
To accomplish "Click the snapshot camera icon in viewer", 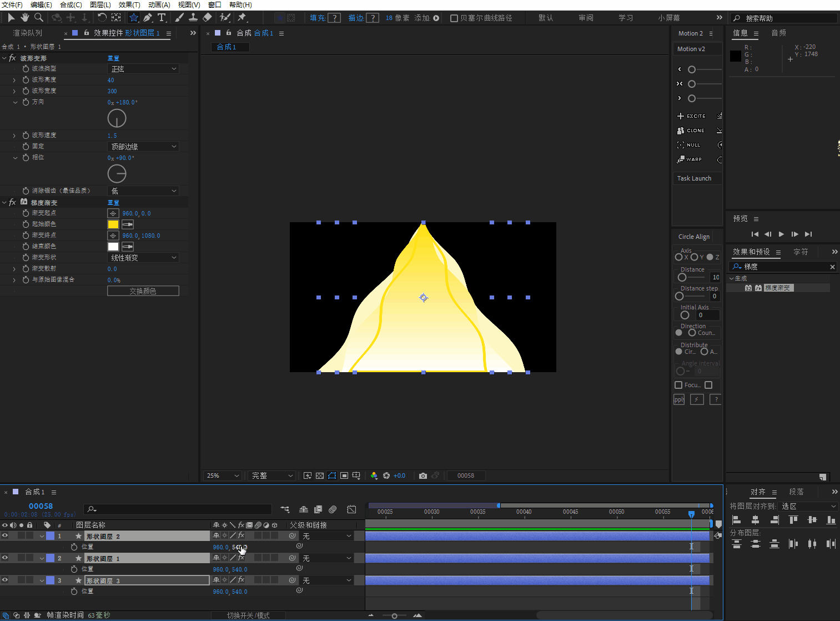I will click(x=423, y=476).
